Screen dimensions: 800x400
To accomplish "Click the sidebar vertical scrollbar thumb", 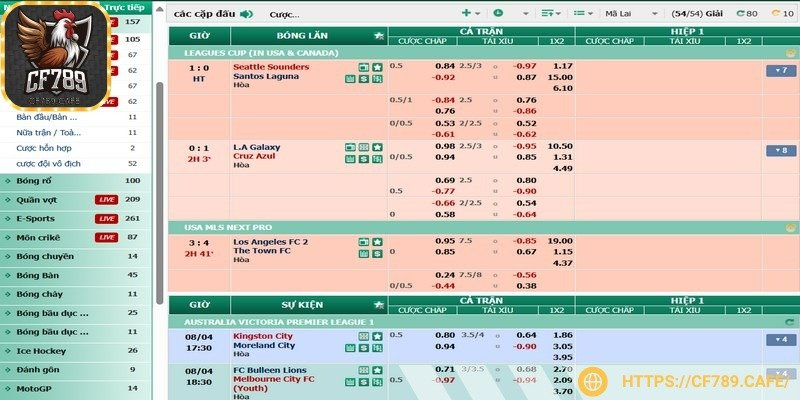I will 160,193.
